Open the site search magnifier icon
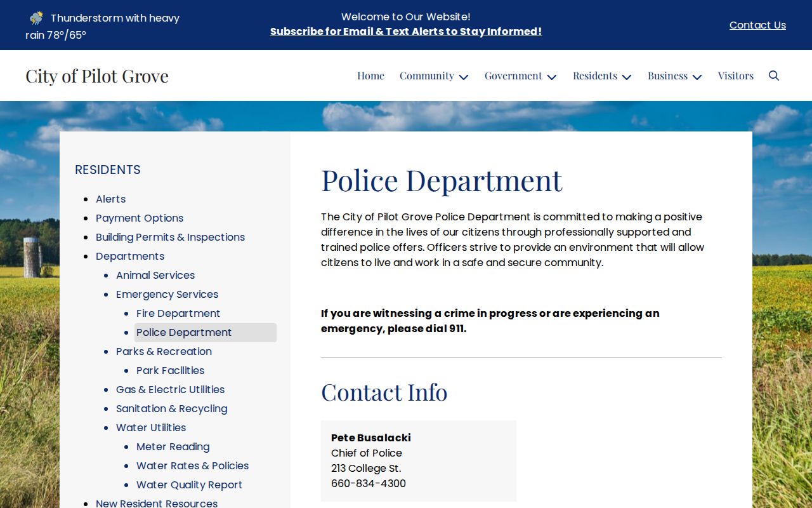Image resolution: width=812 pixels, height=508 pixels. click(774, 76)
